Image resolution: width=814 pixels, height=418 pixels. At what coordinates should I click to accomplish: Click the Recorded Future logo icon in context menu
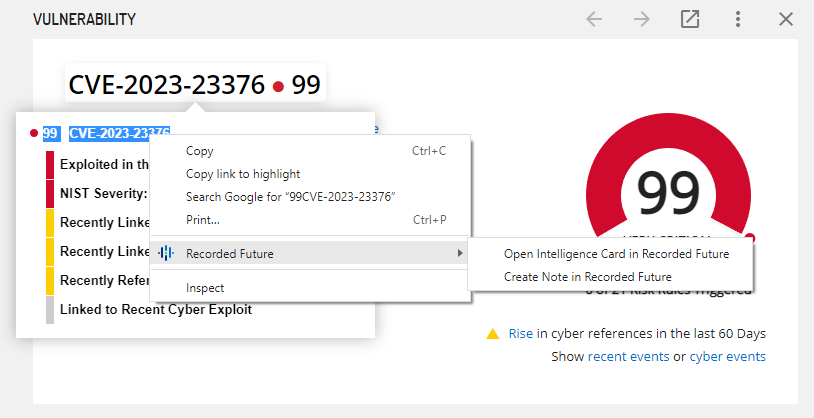pos(167,254)
